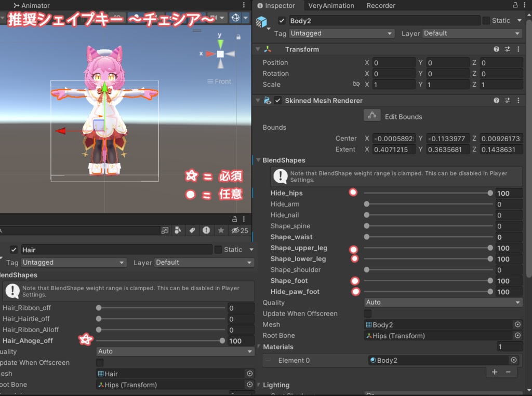Add a material element with plus button

pos(495,372)
